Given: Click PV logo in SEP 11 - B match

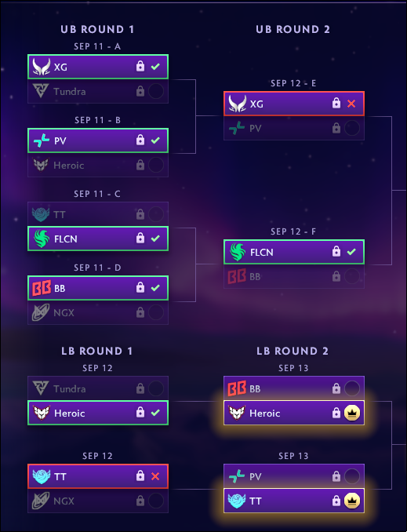Looking at the screenshot, I should pyautogui.click(x=41, y=140).
